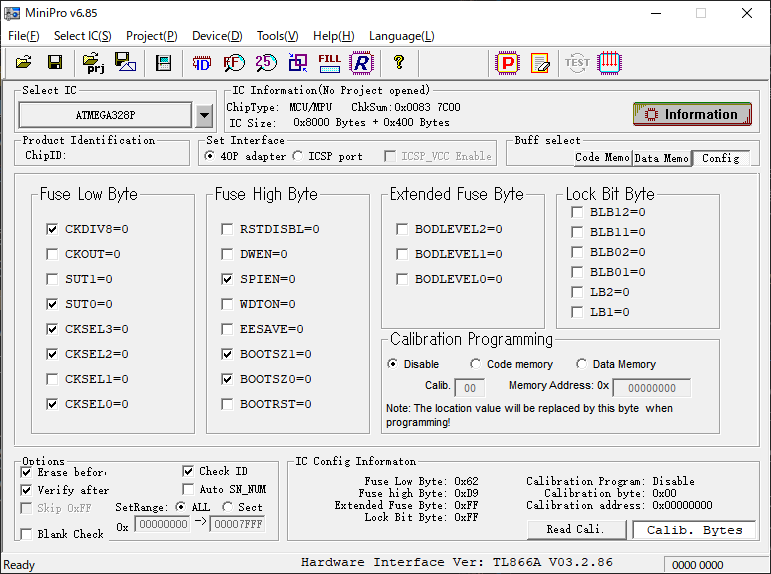The height and width of the screenshot is (574, 771).
Task: Enable the Auto SN_NUM checkbox
Action: (188, 489)
